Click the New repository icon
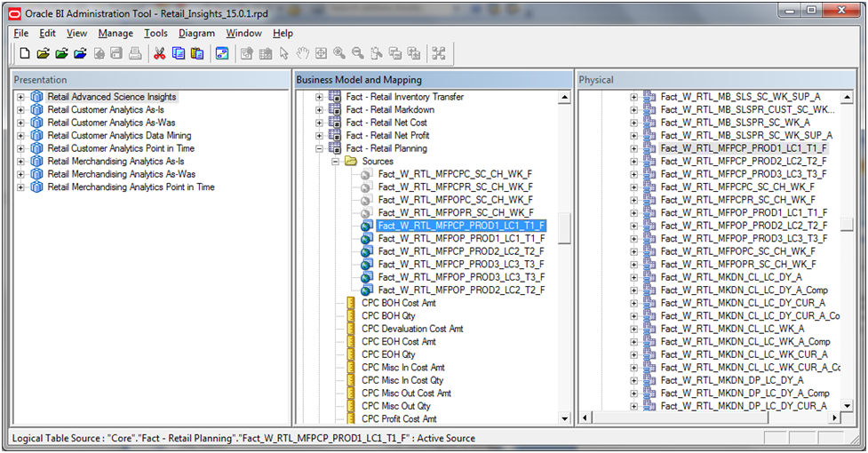The image size is (868, 453). 24,53
